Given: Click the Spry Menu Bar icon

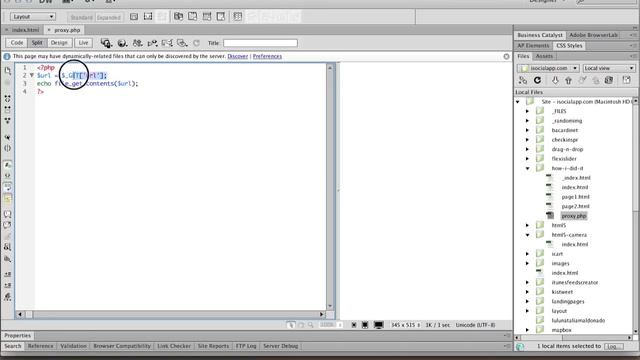Looking at the screenshot, I should click(178, 17).
